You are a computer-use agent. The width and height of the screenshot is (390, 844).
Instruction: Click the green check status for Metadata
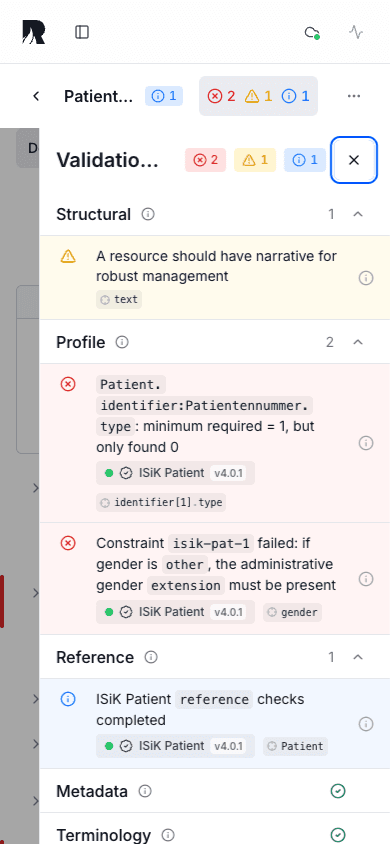[x=338, y=791]
